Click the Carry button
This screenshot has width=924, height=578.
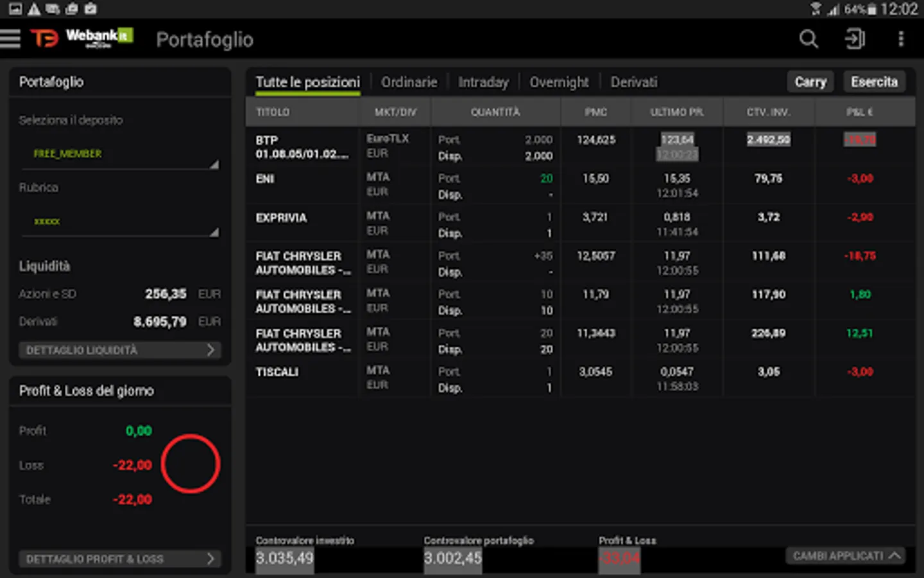point(810,82)
